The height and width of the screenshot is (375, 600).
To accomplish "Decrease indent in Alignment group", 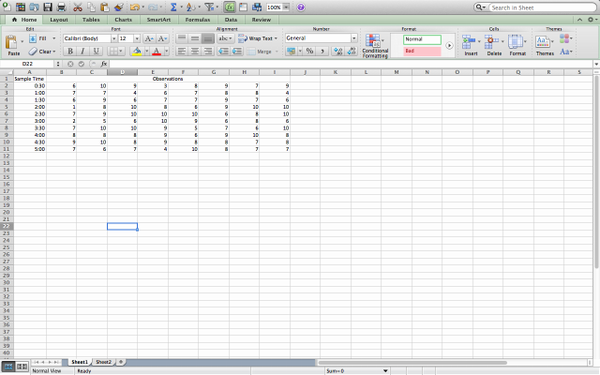I will coord(223,51).
